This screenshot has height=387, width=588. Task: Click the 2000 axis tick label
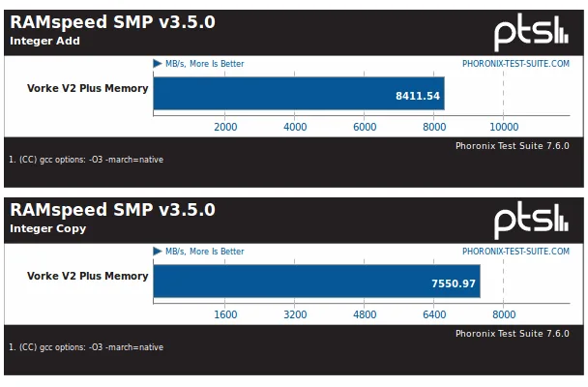click(225, 127)
